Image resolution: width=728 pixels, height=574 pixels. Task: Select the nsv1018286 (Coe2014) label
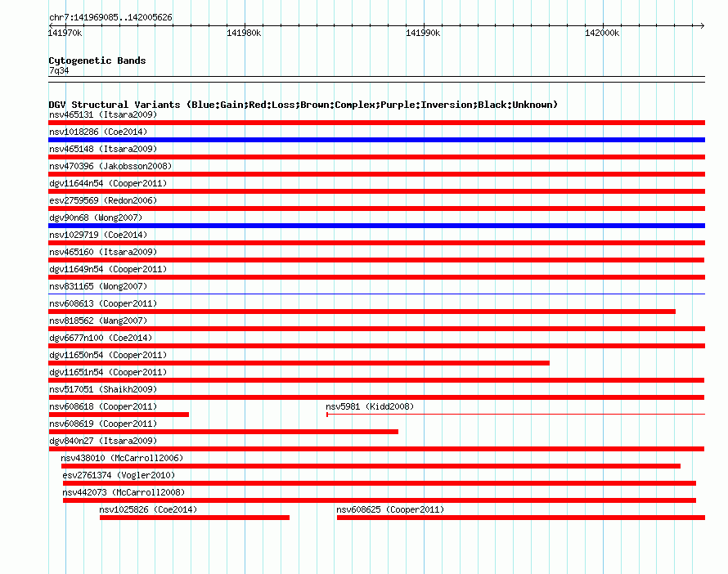coord(98,132)
